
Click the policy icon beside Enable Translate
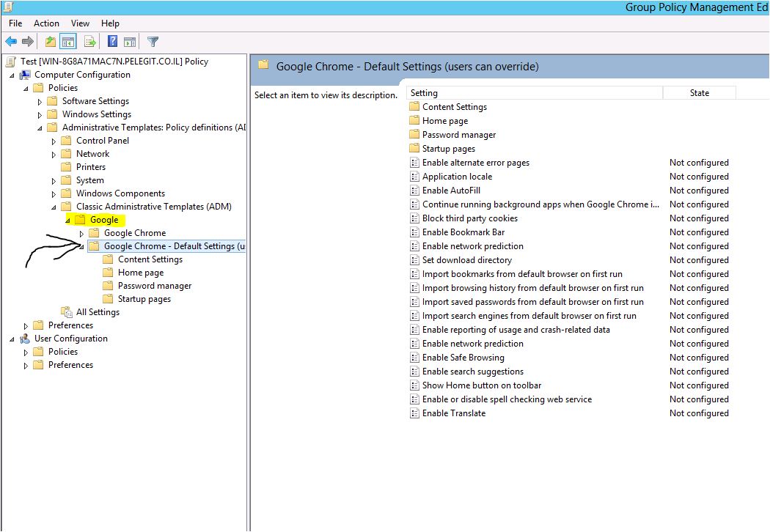click(x=414, y=413)
